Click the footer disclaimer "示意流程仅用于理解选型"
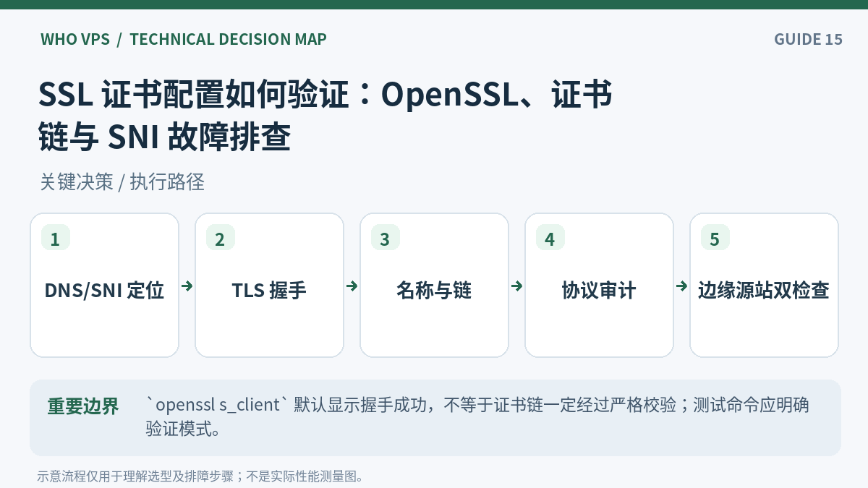Image resolution: width=868 pixels, height=488 pixels. 200,476
